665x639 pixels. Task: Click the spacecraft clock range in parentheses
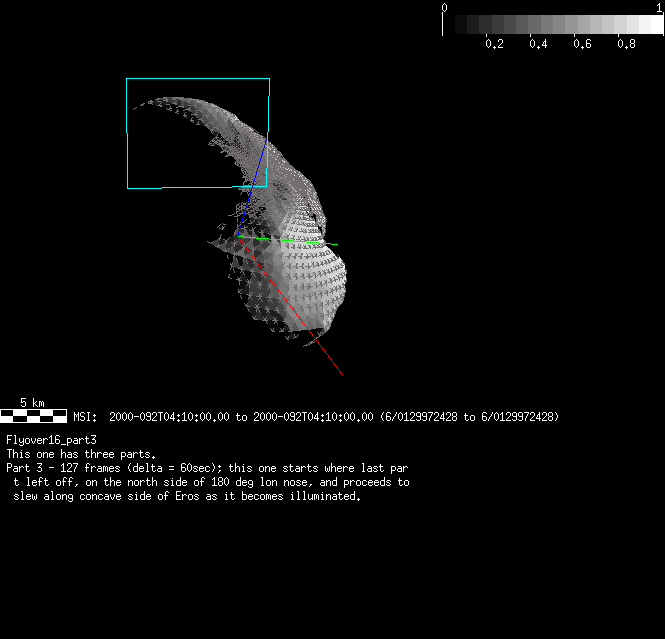[x=468, y=416]
